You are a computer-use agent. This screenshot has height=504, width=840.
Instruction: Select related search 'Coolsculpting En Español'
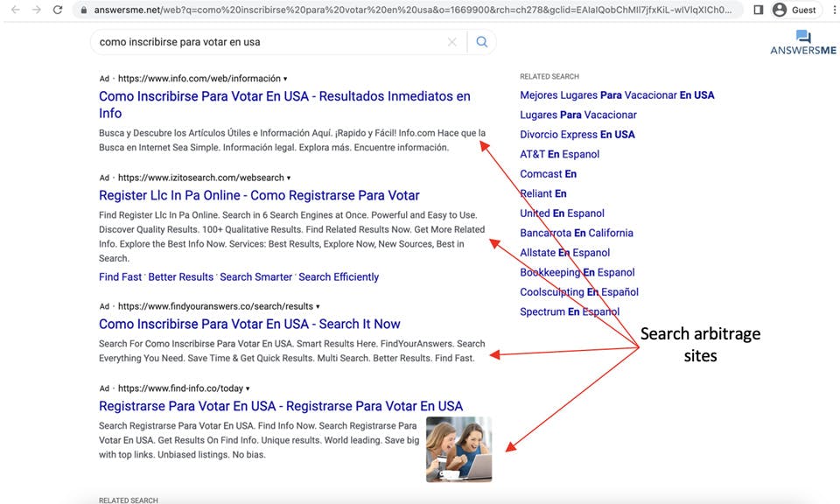coord(579,292)
